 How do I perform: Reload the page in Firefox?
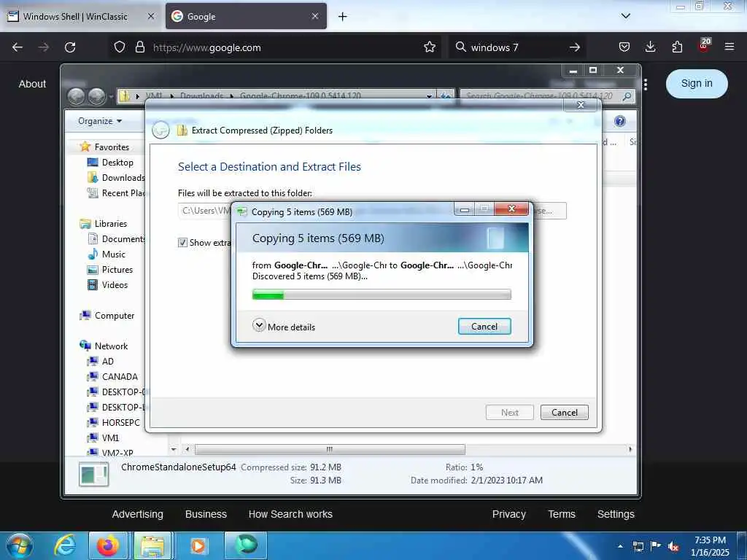[x=70, y=47]
